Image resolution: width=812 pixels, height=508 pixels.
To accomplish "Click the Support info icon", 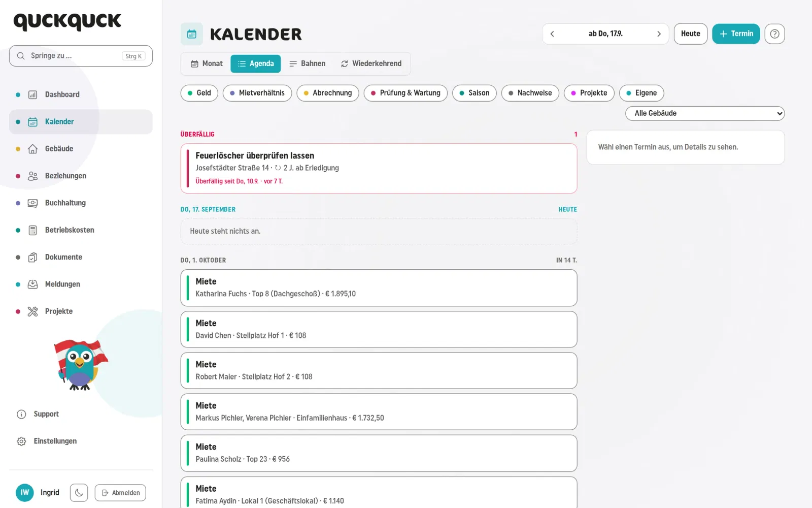I will 21,415.
